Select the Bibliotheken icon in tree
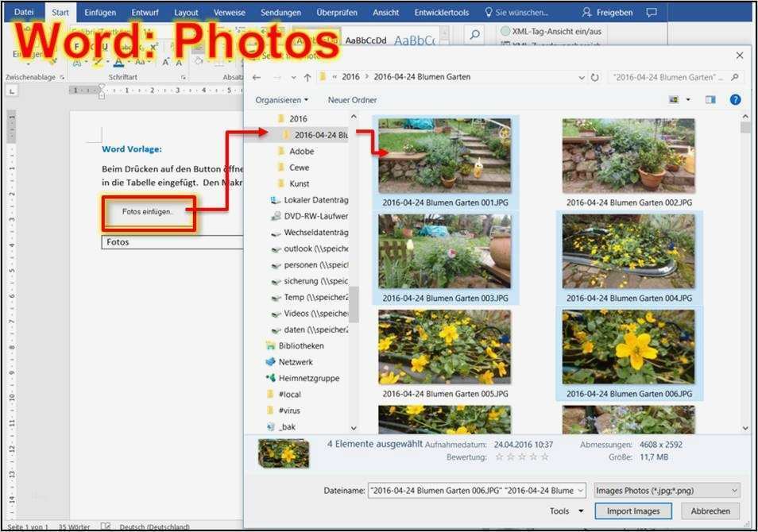Viewport: 758px width, 532px height. click(270, 345)
